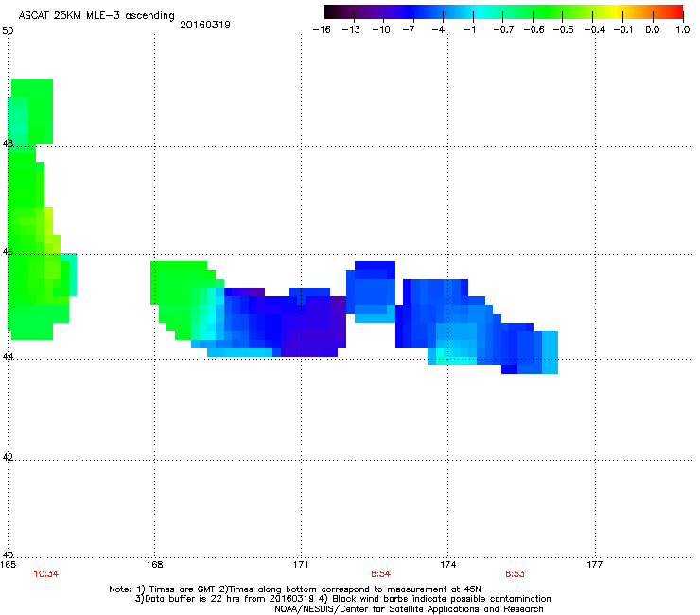
Task: Click the red time stamp "8:53"
Action: (515, 574)
